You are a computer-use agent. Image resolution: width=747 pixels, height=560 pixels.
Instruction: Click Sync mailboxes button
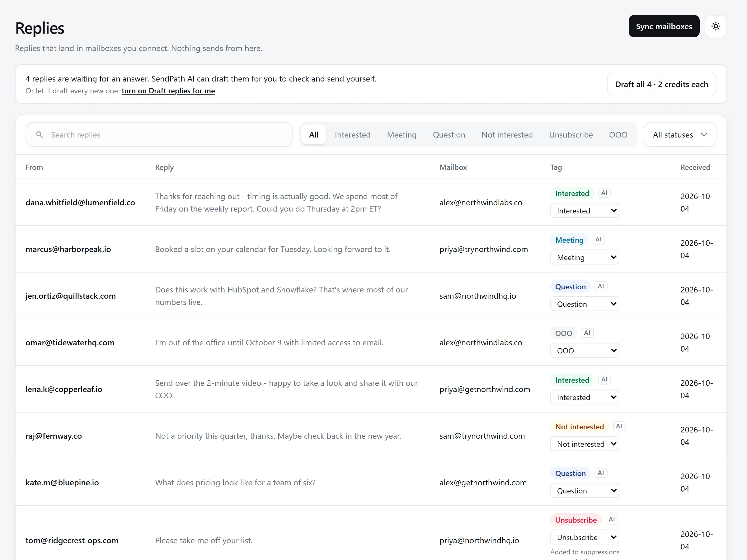[664, 26]
